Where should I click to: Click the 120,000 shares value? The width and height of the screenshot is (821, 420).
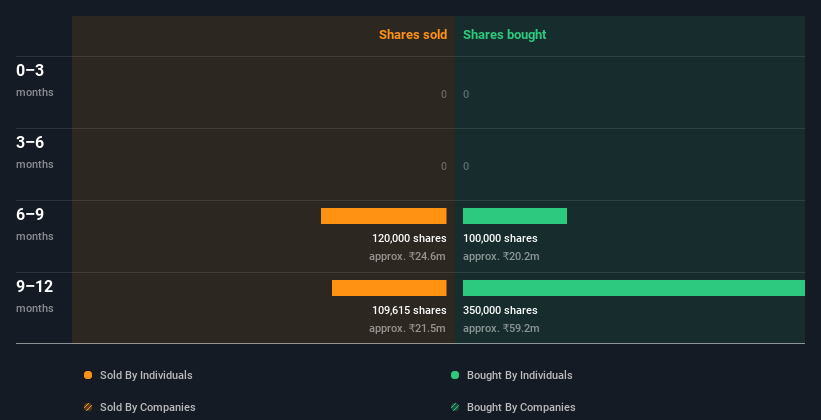pyautogui.click(x=409, y=238)
